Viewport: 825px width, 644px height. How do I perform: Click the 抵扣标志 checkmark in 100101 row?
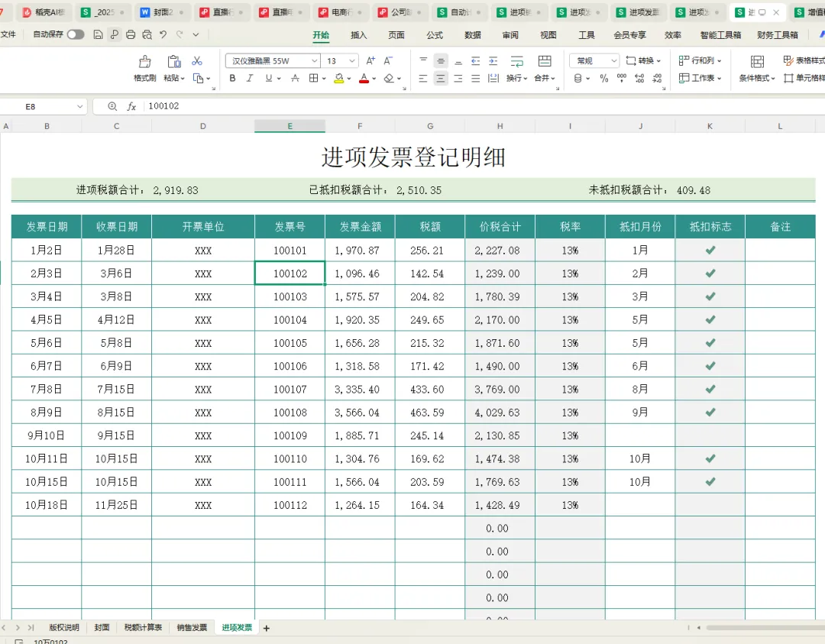710,251
